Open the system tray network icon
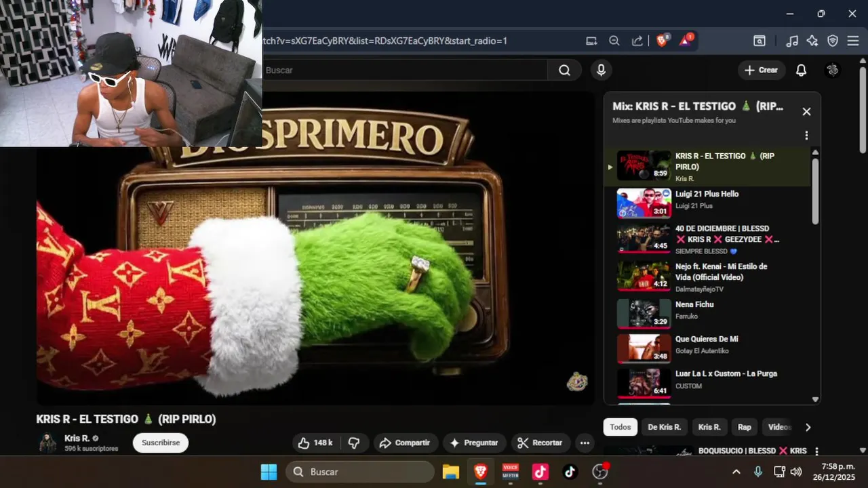Screen dimensions: 868x488 coord(779,472)
